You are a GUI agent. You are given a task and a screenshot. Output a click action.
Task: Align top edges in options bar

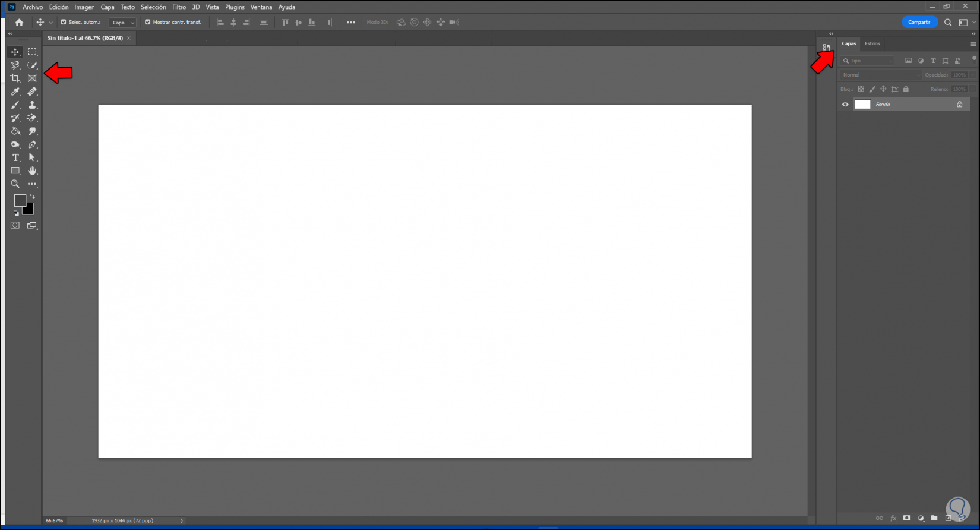[285, 22]
